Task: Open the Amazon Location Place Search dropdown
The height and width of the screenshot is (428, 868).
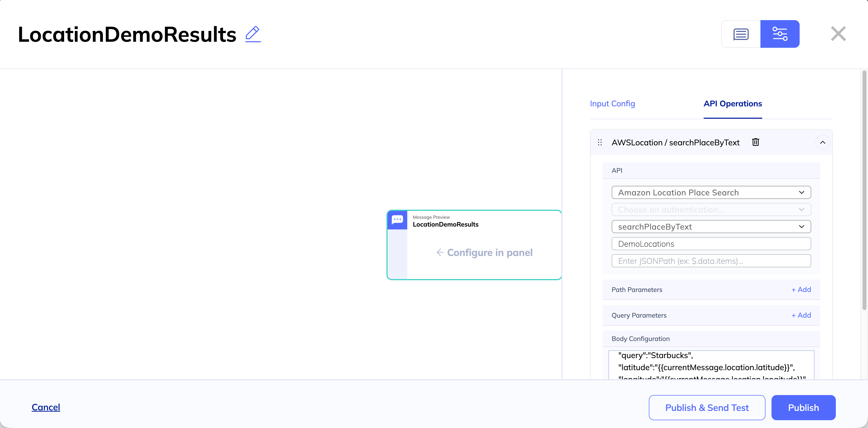Action: click(711, 193)
